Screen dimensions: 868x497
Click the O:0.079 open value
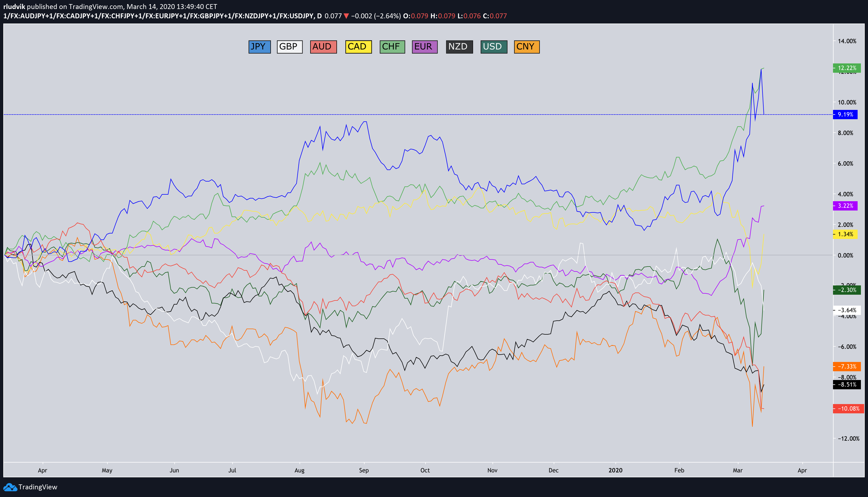pos(416,16)
